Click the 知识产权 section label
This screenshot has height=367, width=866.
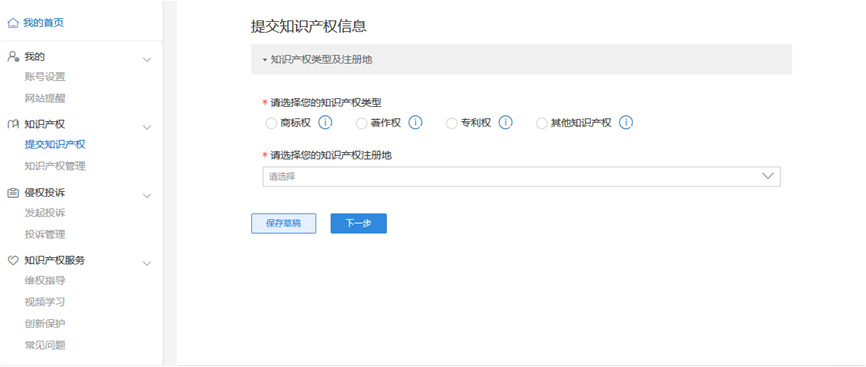tap(45, 124)
